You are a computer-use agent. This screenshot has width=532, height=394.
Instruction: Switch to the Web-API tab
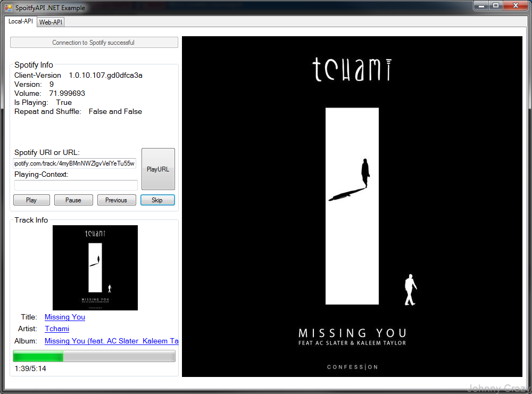[x=51, y=22]
